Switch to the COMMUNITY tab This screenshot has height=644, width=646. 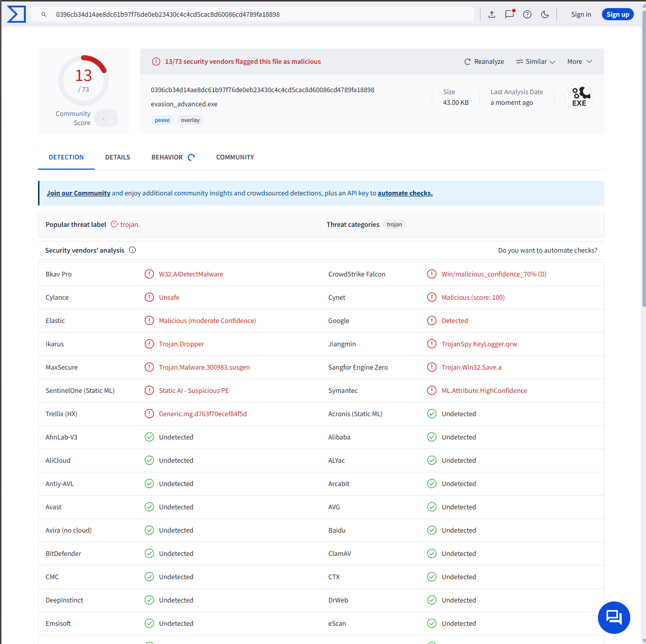click(235, 157)
